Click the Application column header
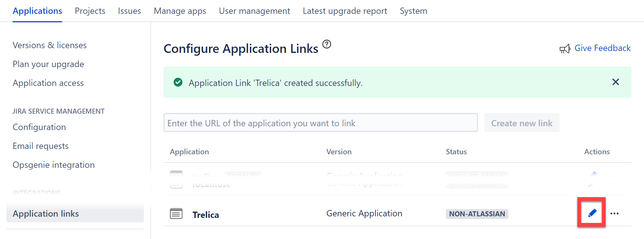This screenshot has height=239, width=644. 189,152
